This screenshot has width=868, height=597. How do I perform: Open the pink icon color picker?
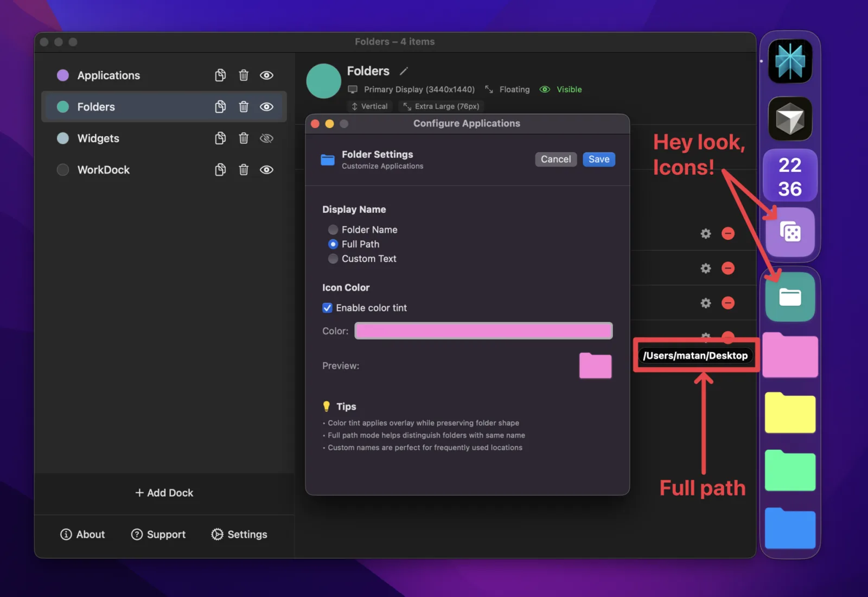483,331
